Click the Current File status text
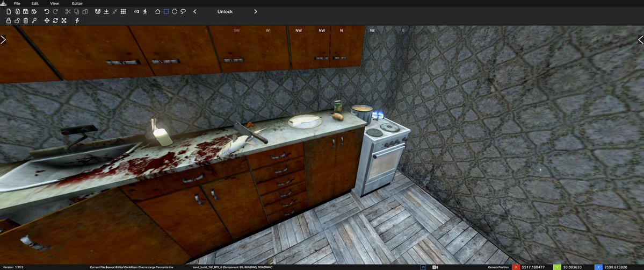The width and height of the screenshot is (644, 270). tap(132, 267)
